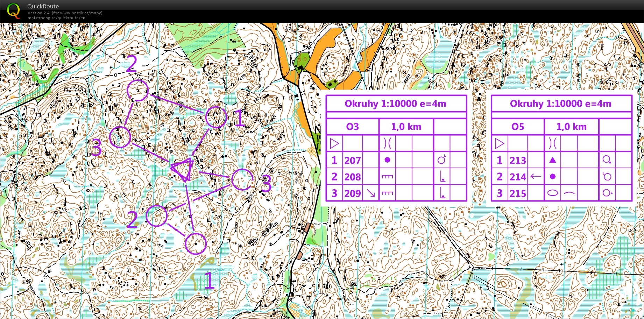Click the black triangle symbol in row 213
The width and height of the screenshot is (644, 319).
click(x=553, y=160)
